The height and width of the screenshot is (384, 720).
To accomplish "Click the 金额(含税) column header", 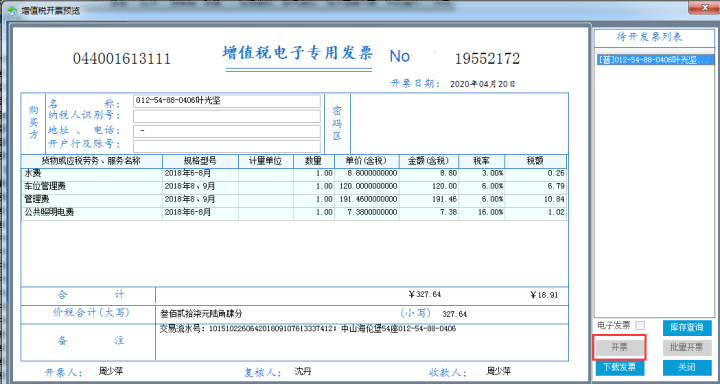I will coord(429,161).
